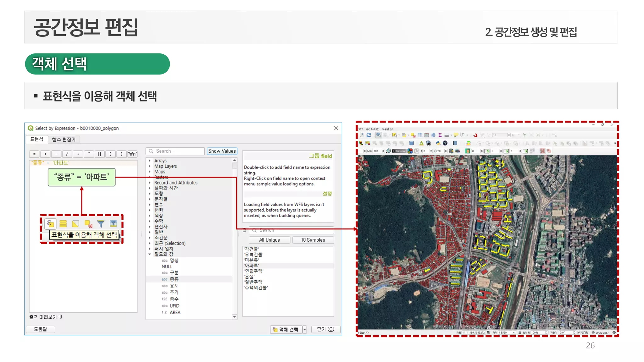Image resolution: width=644 pixels, height=362 pixels.
Task: Click the Select All Features icon
Action: coord(63,224)
